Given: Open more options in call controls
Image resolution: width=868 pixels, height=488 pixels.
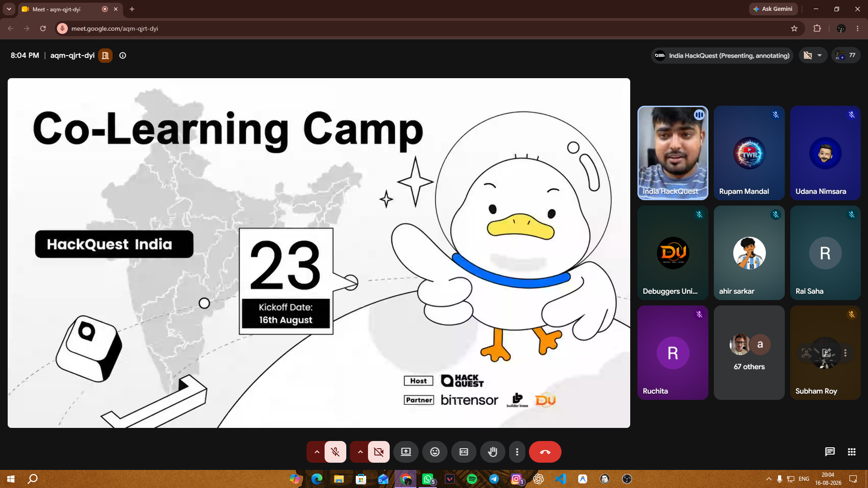Looking at the screenshot, I should coord(517,452).
